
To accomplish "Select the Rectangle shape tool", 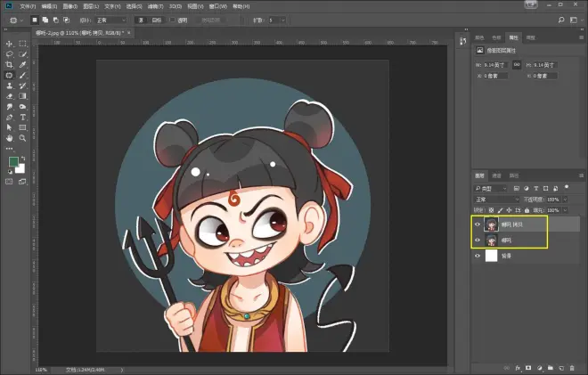I will (x=22, y=128).
